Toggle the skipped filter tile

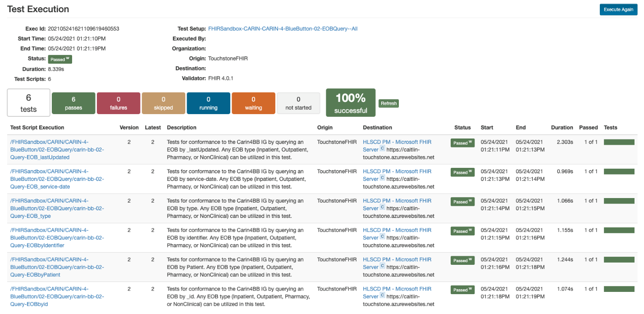coord(163,103)
